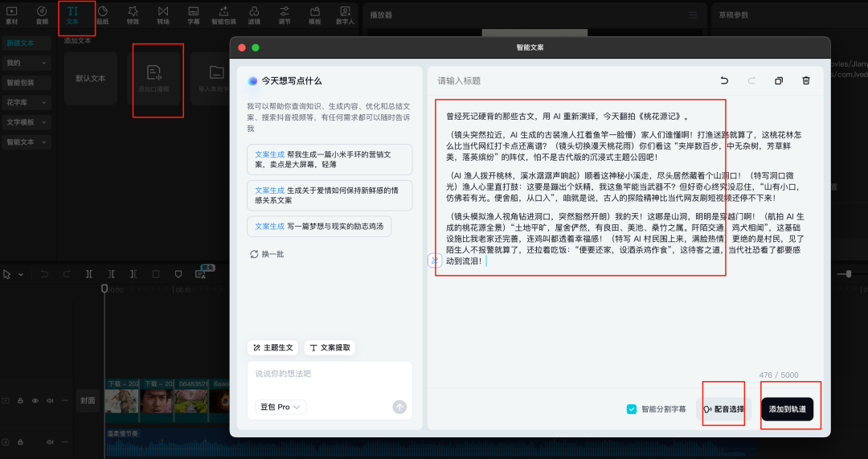Click the copy icon in script editor
This screenshot has height=459, width=868.
click(x=778, y=80)
